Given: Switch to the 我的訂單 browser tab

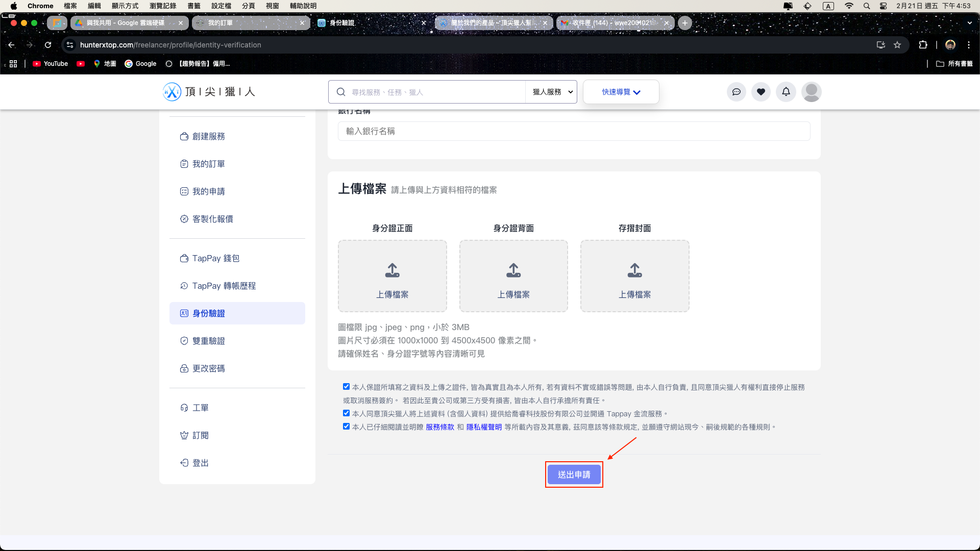Looking at the screenshot, I should 250,23.
